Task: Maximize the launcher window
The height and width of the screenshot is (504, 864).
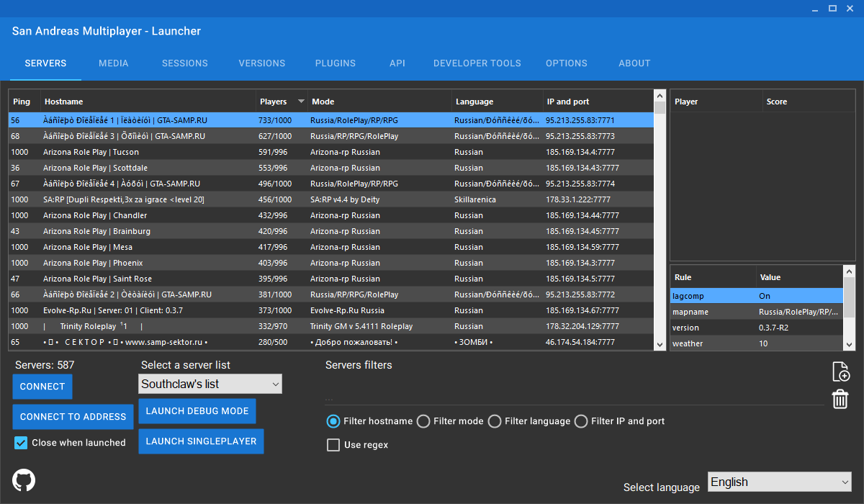Action: pyautogui.click(x=832, y=9)
